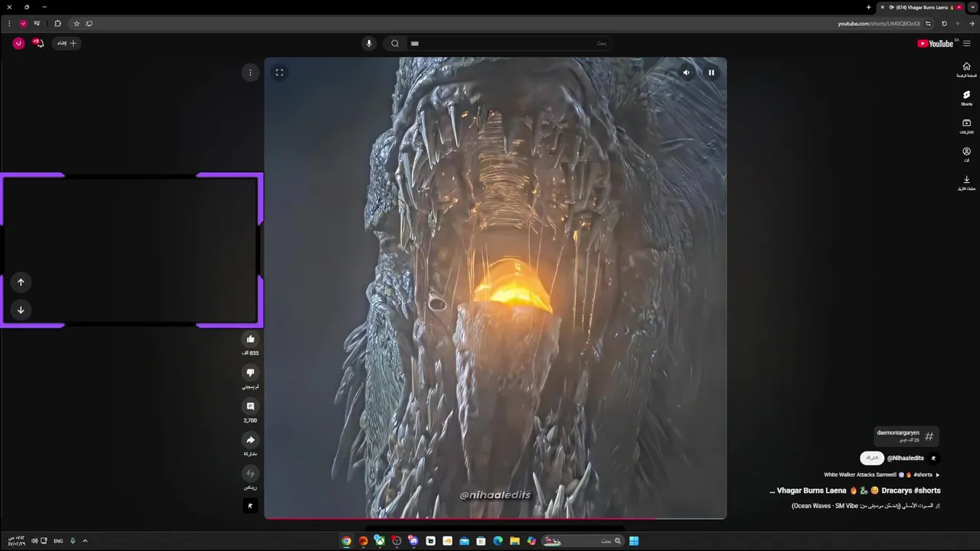
Task: Open the You page in the sidebar
Action: tap(966, 155)
